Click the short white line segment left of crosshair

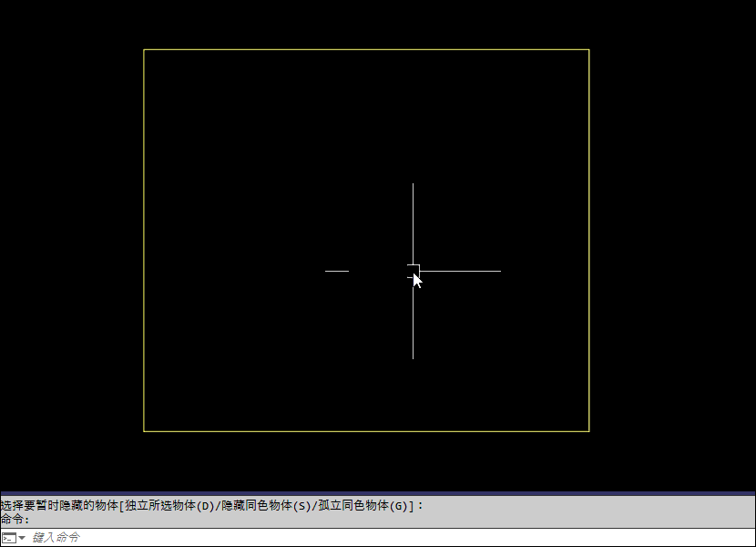pyautogui.click(x=337, y=271)
